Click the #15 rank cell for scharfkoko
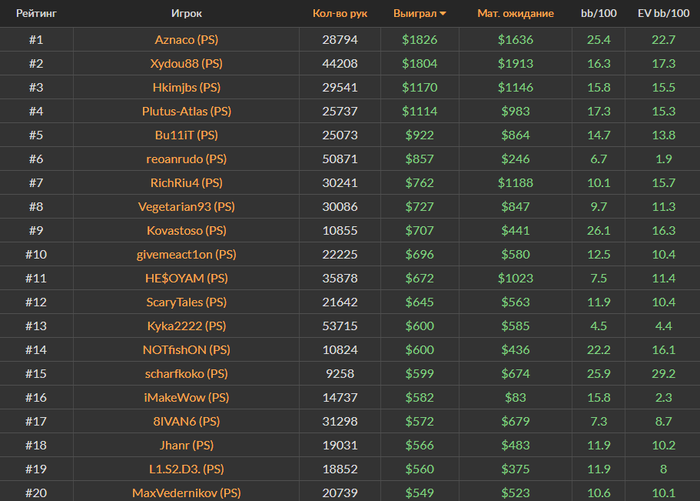Viewport: 700px width, 501px height. 35,374
